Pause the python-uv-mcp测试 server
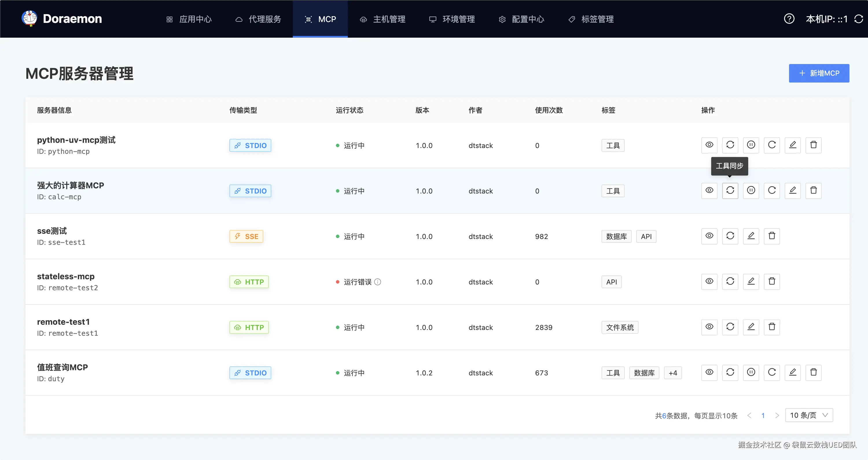The height and width of the screenshot is (460, 868). pos(751,145)
